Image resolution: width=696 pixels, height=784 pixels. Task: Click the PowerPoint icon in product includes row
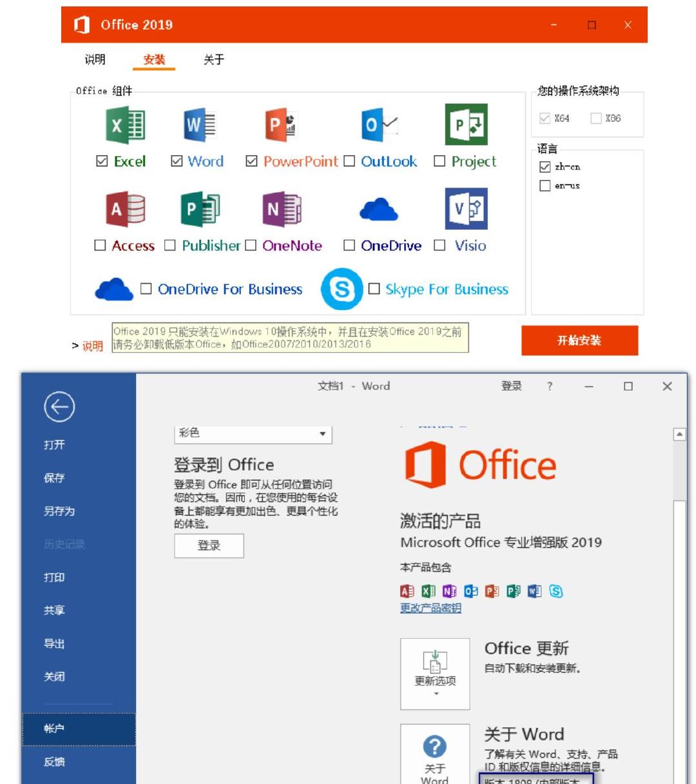(492, 591)
